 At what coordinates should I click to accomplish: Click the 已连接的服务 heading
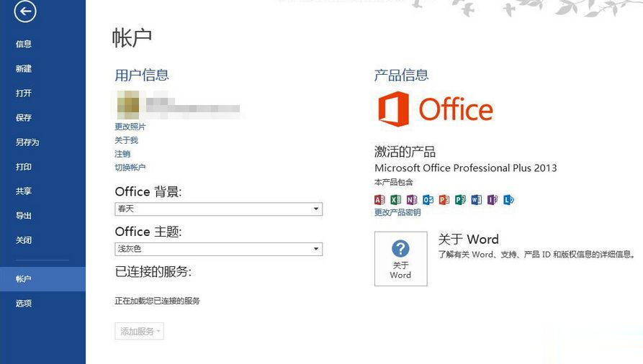pos(153,271)
